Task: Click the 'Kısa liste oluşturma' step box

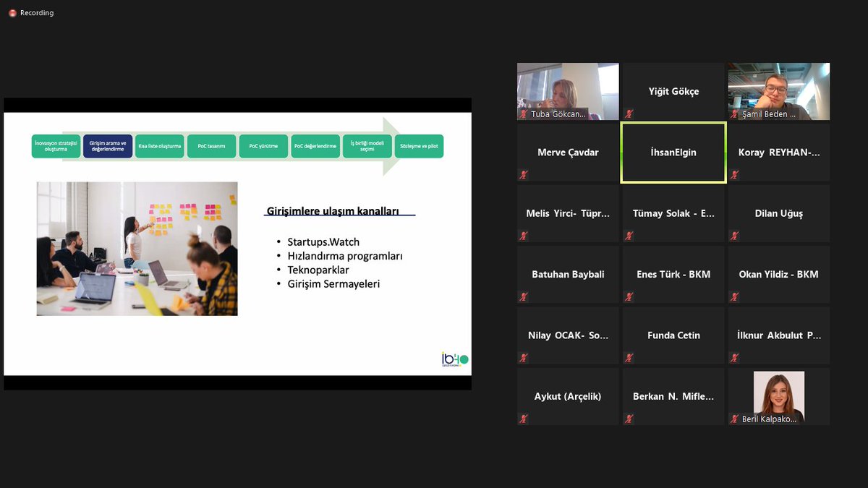Action: 160,146
